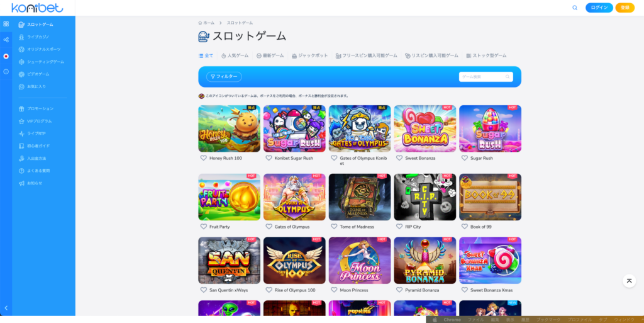Toggle favorite heart for Sweet Bonanza
644x323 pixels.
tap(399, 158)
